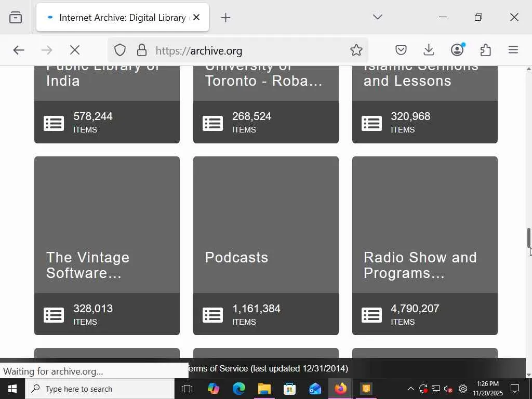The width and height of the screenshot is (532, 399).
Task: Expand the list all tabs dropdown
Action: [378, 17]
